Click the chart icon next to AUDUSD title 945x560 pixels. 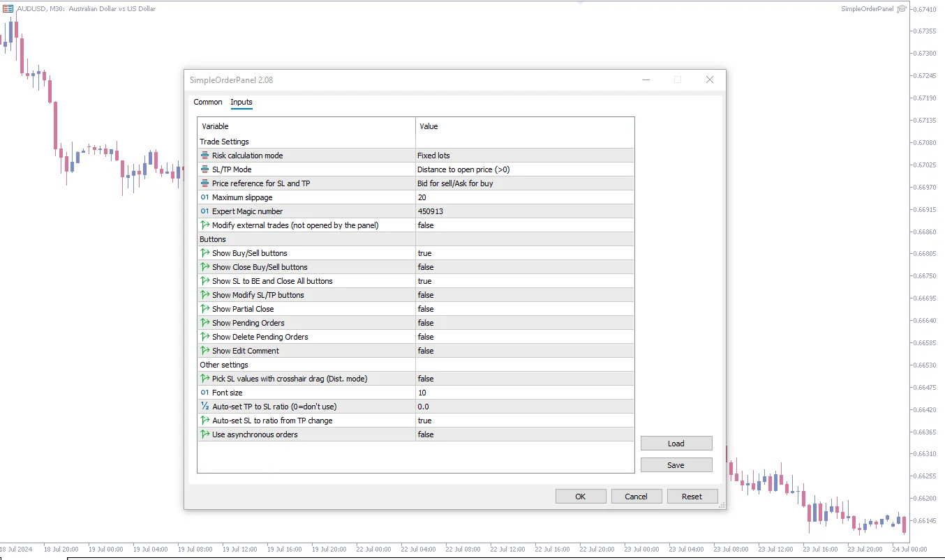point(8,9)
